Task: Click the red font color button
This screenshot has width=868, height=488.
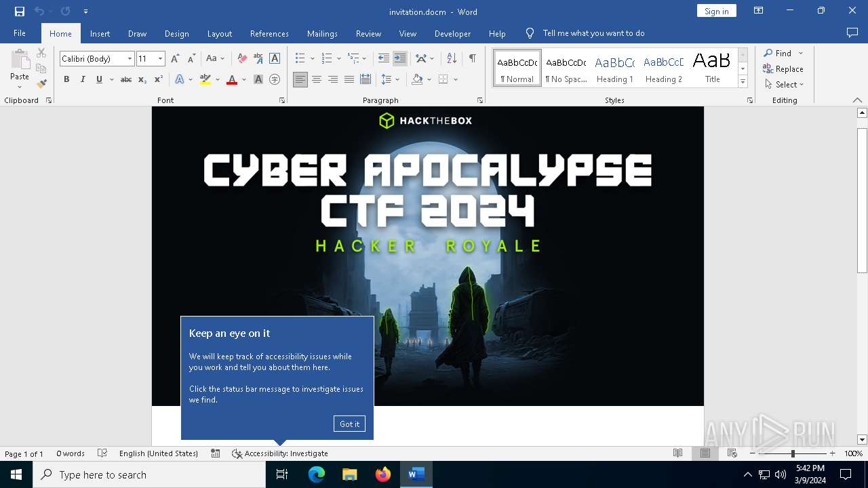Action: [232, 80]
